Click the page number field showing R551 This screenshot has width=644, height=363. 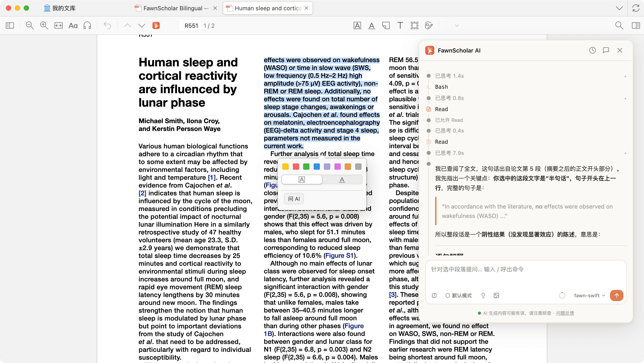(190, 25)
